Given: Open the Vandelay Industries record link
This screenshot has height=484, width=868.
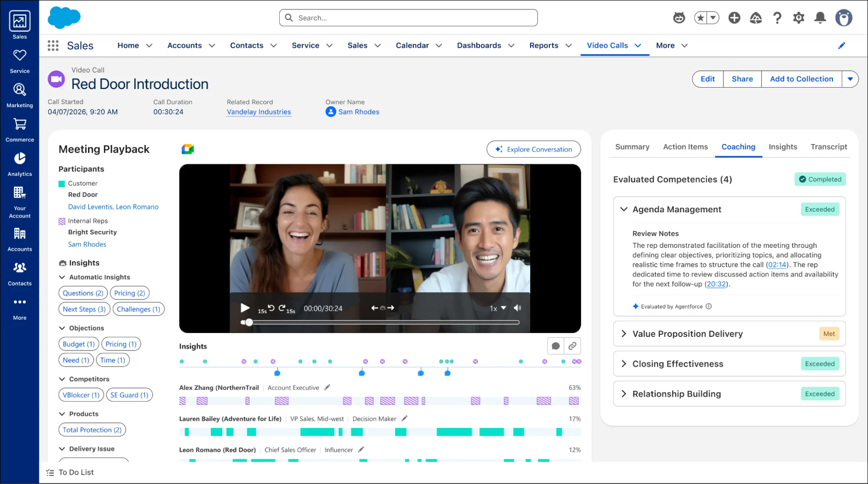Looking at the screenshot, I should pyautogui.click(x=259, y=112).
